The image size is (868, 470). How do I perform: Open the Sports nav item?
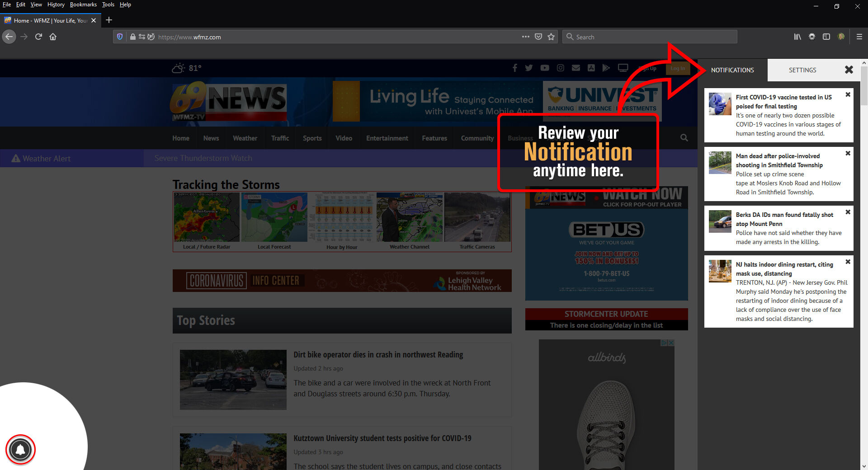pos(312,138)
